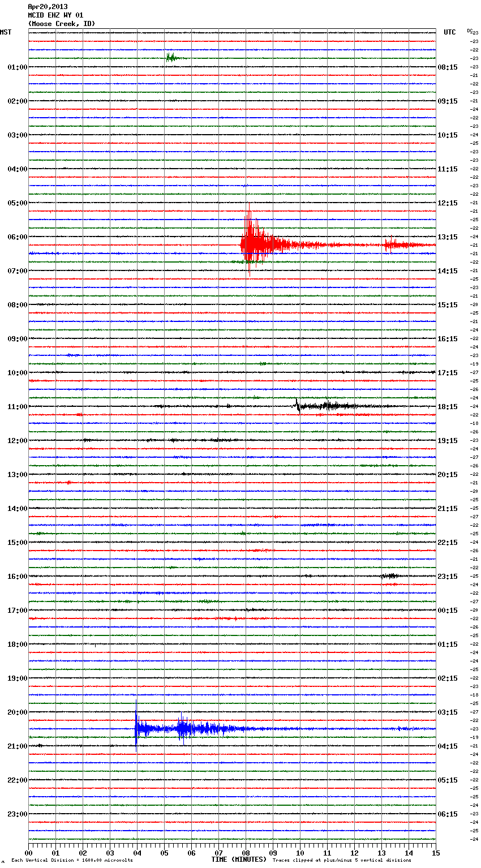481x868 pixels.
Task: Click the 18:15 UTC time label
Action: point(448,407)
